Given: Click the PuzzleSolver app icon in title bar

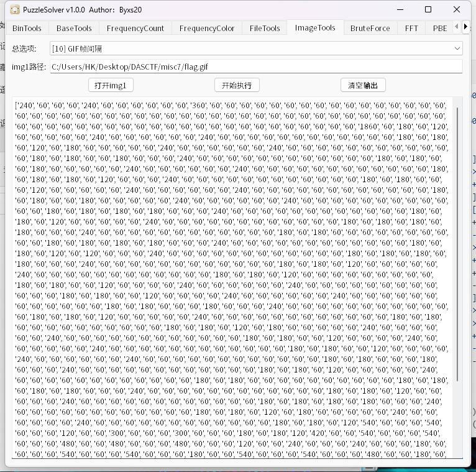Looking at the screenshot, I should pyautogui.click(x=14, y=9).
